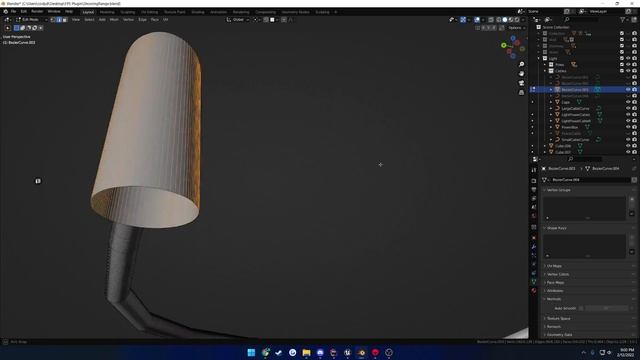Open the Scene properties tab icon
The height and width of the screenshot is (360, 640).
(x=534, y=207)
